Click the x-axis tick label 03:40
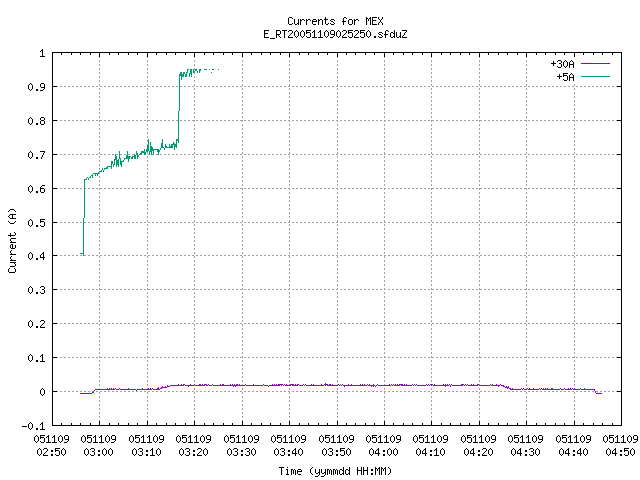Image resolution: width=640 pixels, height=480 pixels. tap(289, 452)
